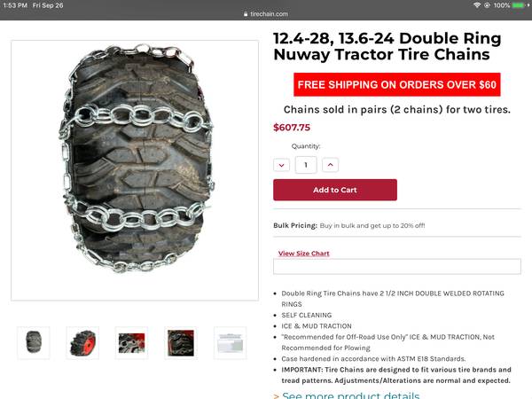Viewport: 532px width, 399px height.
Task: Tap the lock icon beside the URL
Action: point(246,14)
